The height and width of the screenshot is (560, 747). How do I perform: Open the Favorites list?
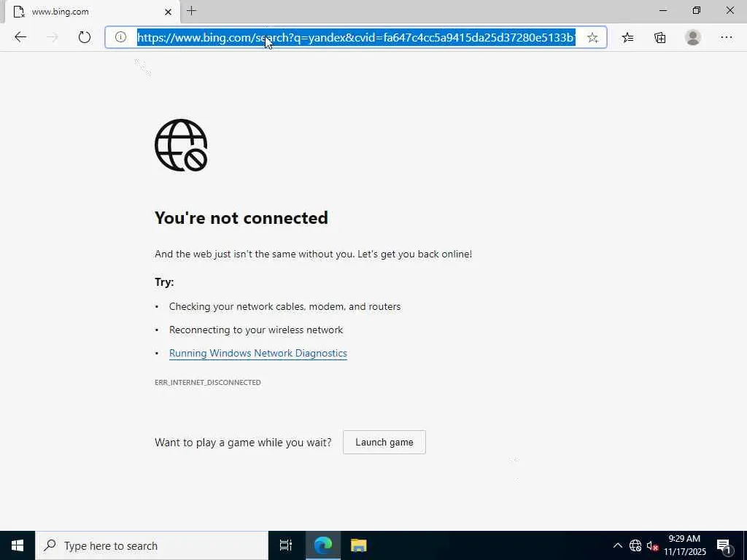tap(627, 38)
